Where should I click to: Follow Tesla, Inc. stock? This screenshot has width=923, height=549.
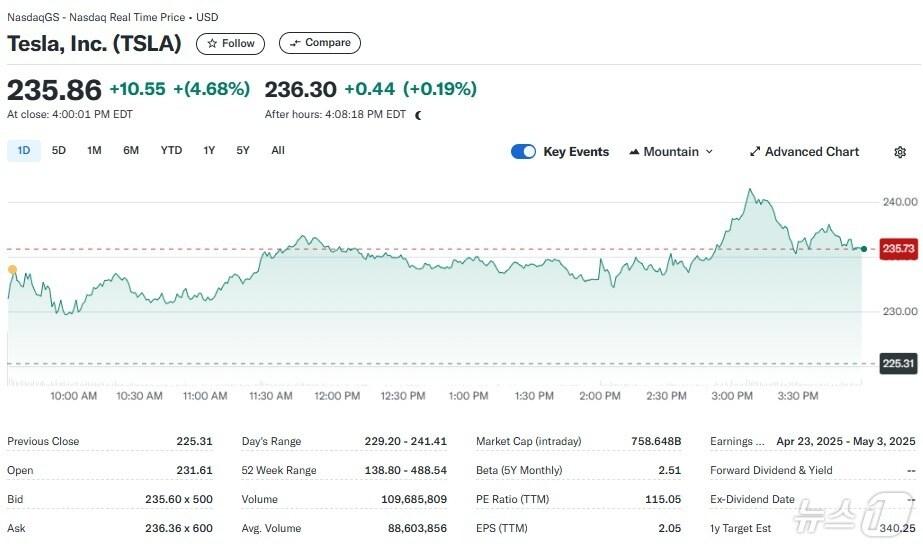point(231,43)
